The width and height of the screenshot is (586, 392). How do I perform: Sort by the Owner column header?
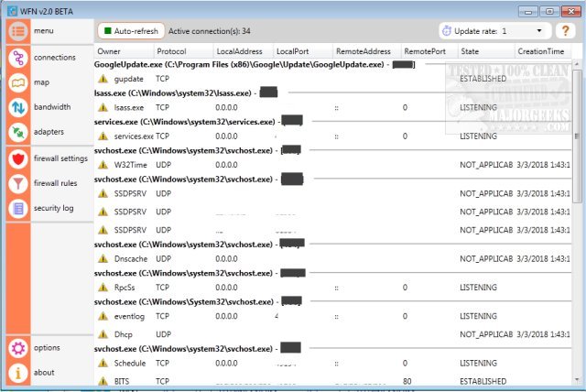(125, 51)
